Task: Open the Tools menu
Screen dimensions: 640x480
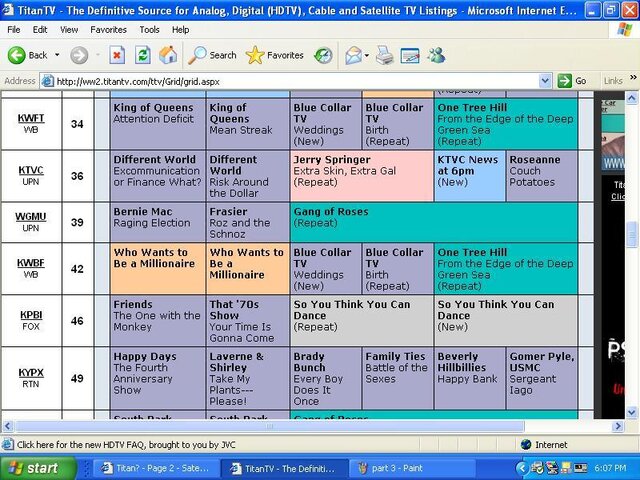Action: point(149,30)
